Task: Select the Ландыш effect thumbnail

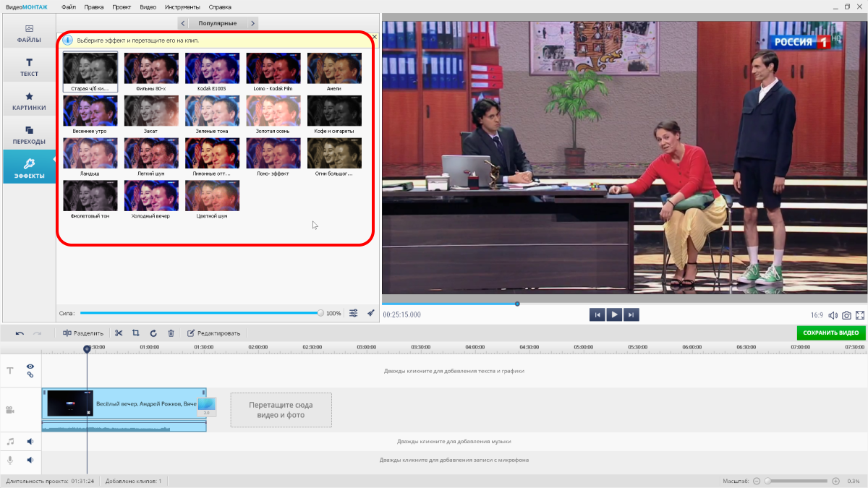Action: click(x=90, y=157)
